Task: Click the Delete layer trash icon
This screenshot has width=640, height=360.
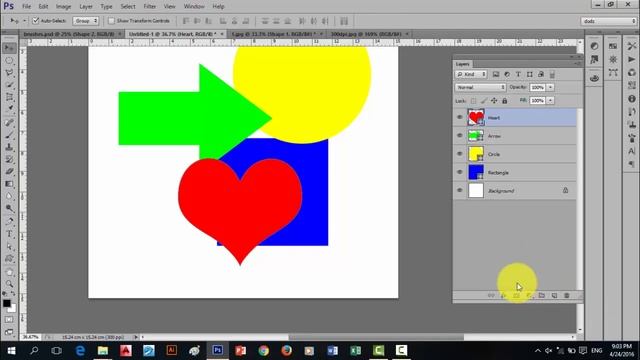Action: click(x=567, y=295)
